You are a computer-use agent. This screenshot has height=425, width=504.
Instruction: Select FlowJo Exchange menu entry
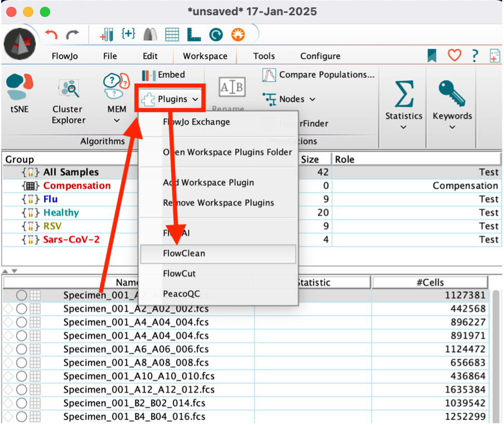[x=218, y=122]
